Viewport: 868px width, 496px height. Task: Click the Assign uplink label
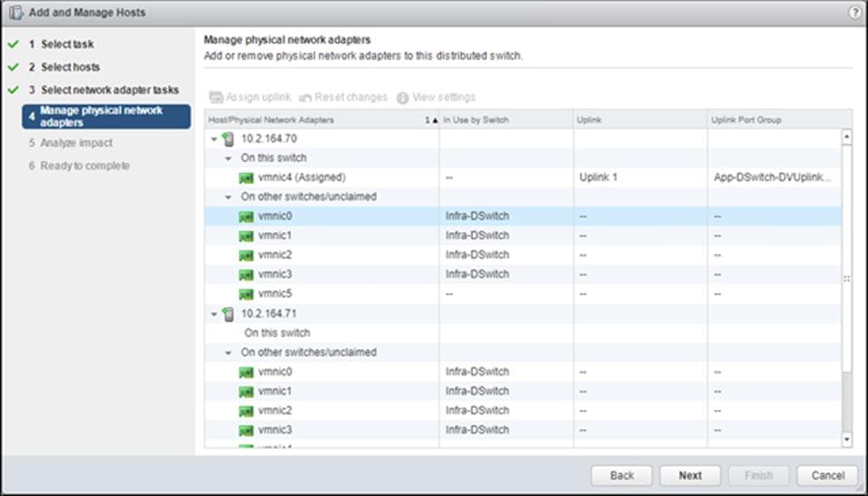[258, 98]
